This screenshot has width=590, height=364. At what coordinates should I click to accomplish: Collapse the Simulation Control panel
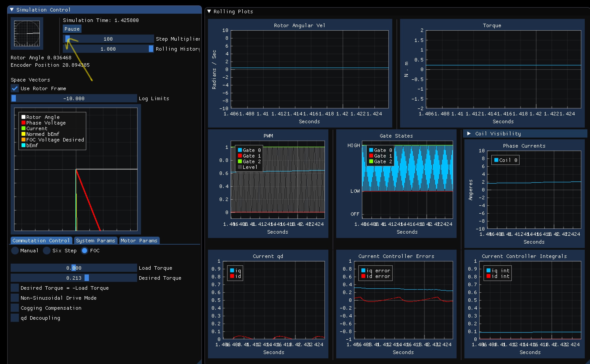tap(12, 10)
